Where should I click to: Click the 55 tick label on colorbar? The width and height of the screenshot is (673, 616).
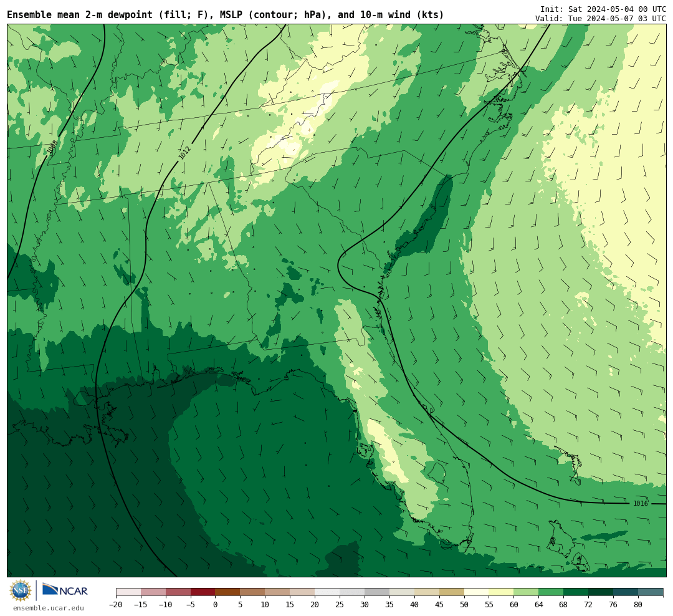[489, 604]
